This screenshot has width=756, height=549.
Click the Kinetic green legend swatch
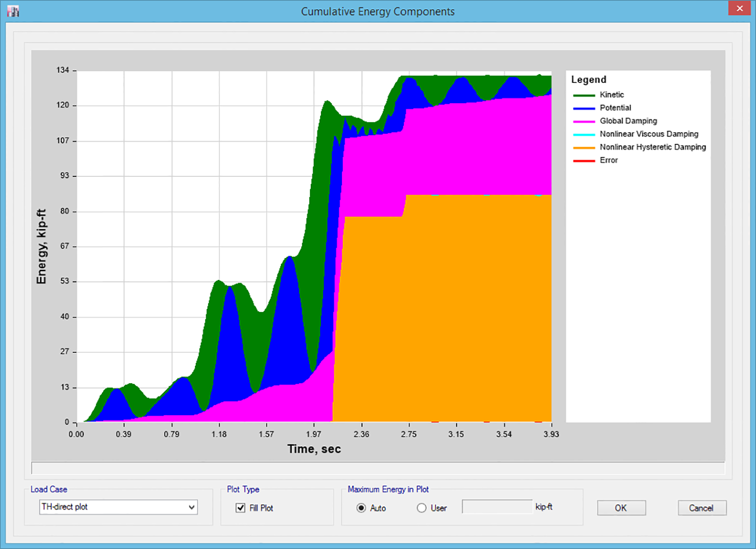pos(584,95)
